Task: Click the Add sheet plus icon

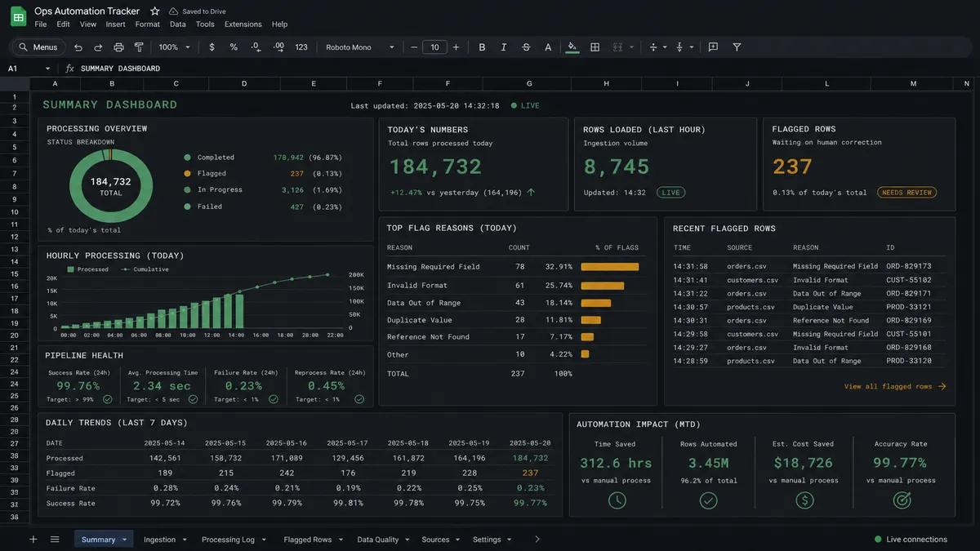Action: (x=33, y=540)
